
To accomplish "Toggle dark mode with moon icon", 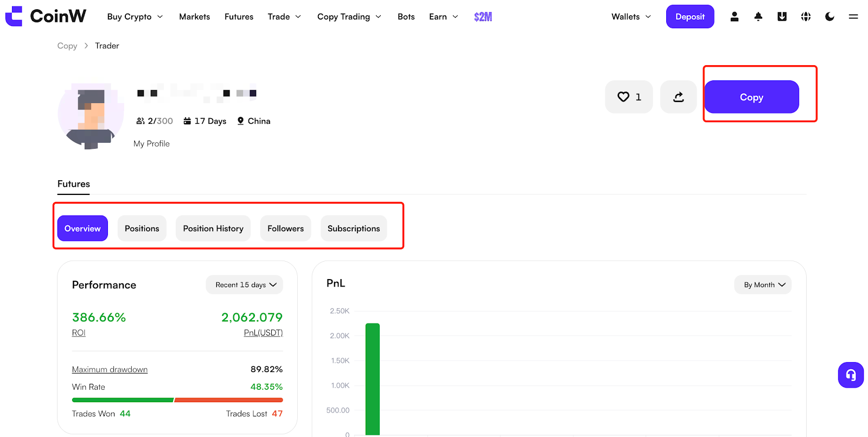I will pos(829,17).
